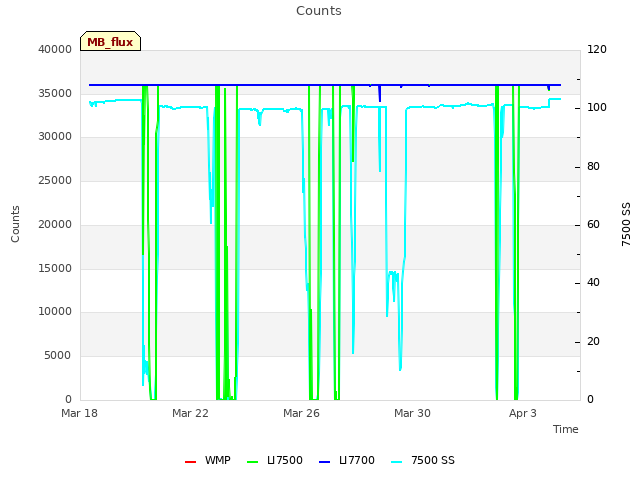The image size is (640, 480).
Task: Click the green LI7500 legend color line
Action: point(253,462)
